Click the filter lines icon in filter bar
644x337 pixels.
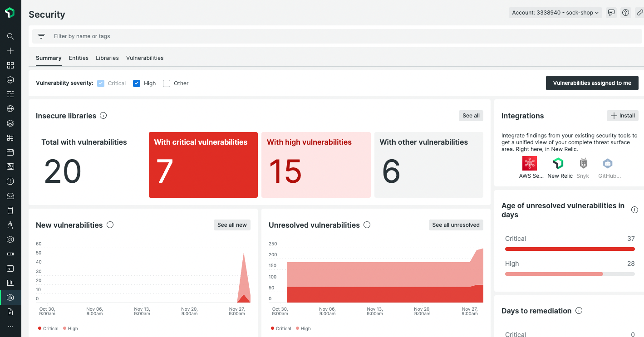point(41,36)
